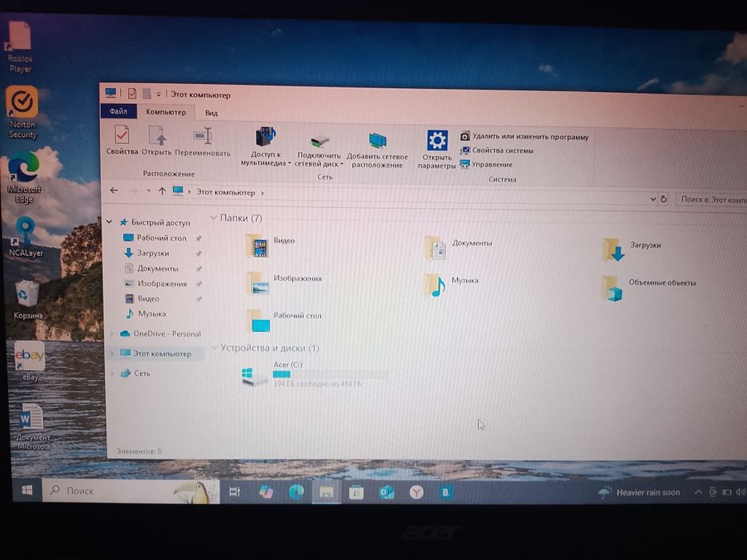Select Объемные объекты folder
This screenshot has height=560, width=747.
coord(649,288)
